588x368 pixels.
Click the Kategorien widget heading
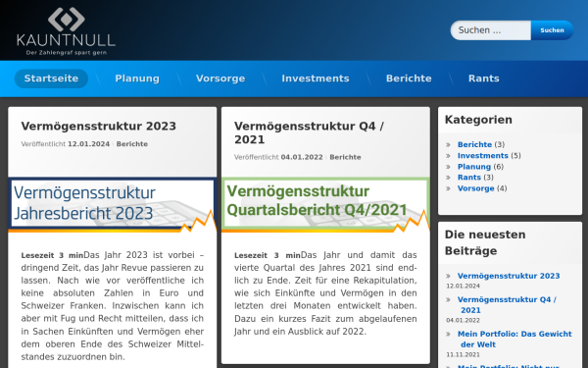tap(478, 120)
